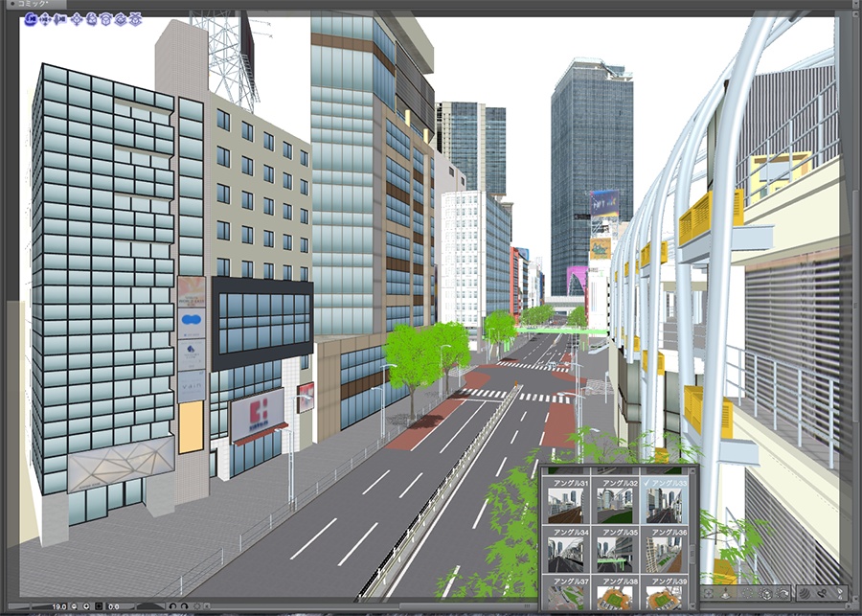Screen dimensions: 862x616
Task: Select the アングル38 angle preset thumbnail
Action: [616, 594]
